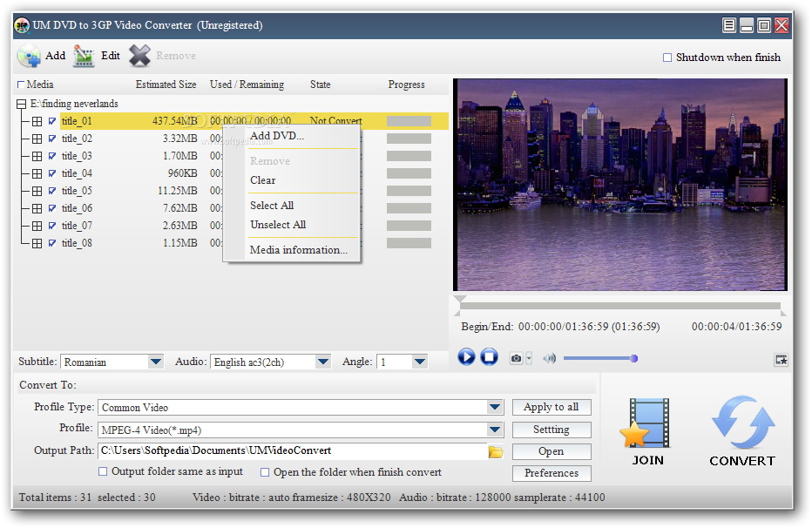Expand the title_01 chapter node
Image resolution: width=812 pixels, height=528 pixels.
37,121
